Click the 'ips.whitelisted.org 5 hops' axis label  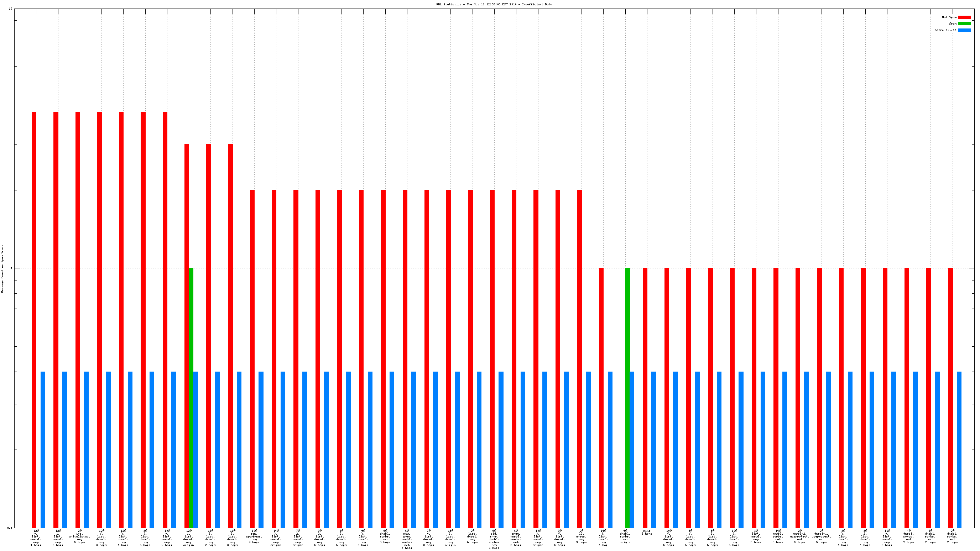pyautogui.click(x=79, y=536)
